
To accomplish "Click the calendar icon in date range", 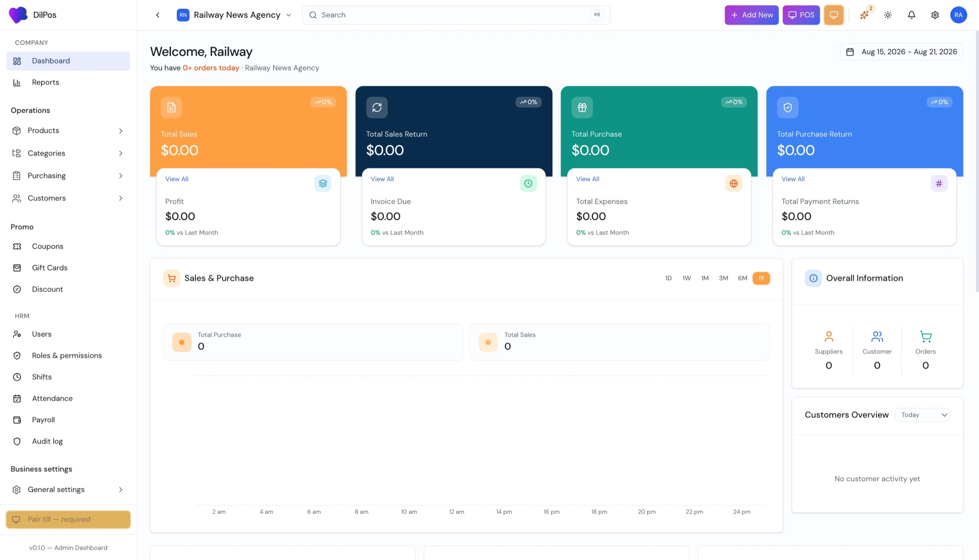I will click(850, 52).
